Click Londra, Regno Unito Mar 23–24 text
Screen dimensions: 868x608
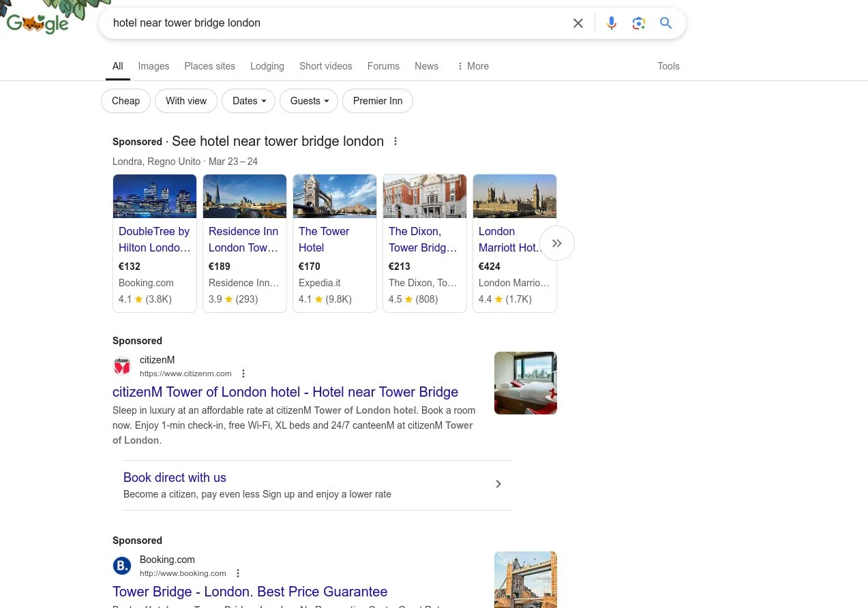coord(185,162)
